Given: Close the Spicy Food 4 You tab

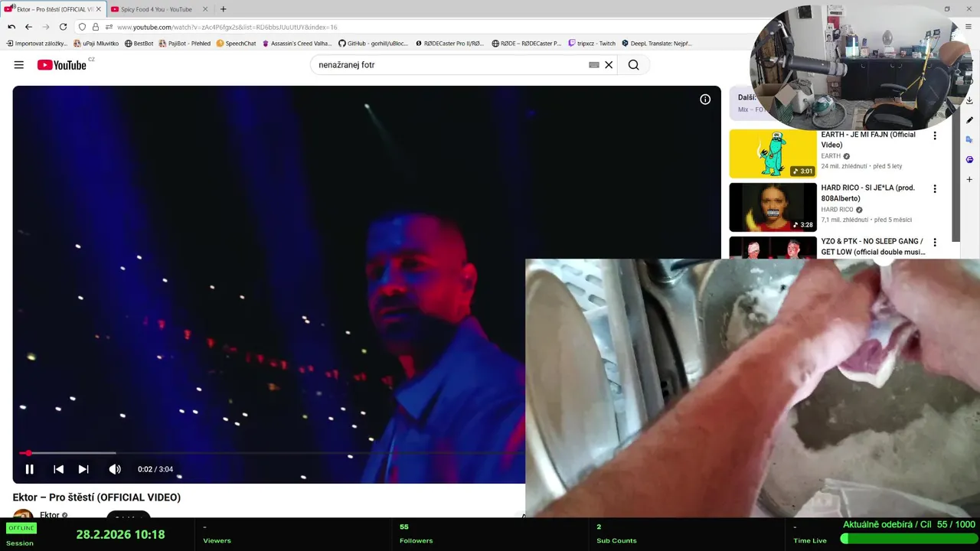Looking at the screenshot, I should [x=205, y=9].
